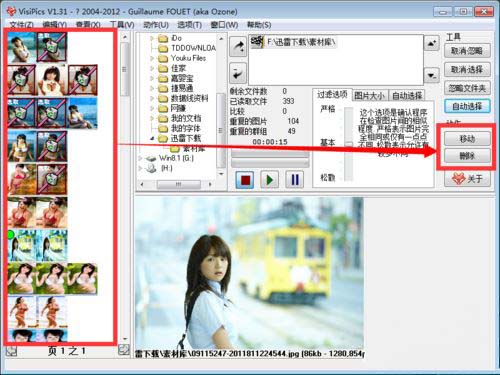Screen dimensions: 500x375
Task: Click the 自动选择 button under 工具
Action: (467, 107)
